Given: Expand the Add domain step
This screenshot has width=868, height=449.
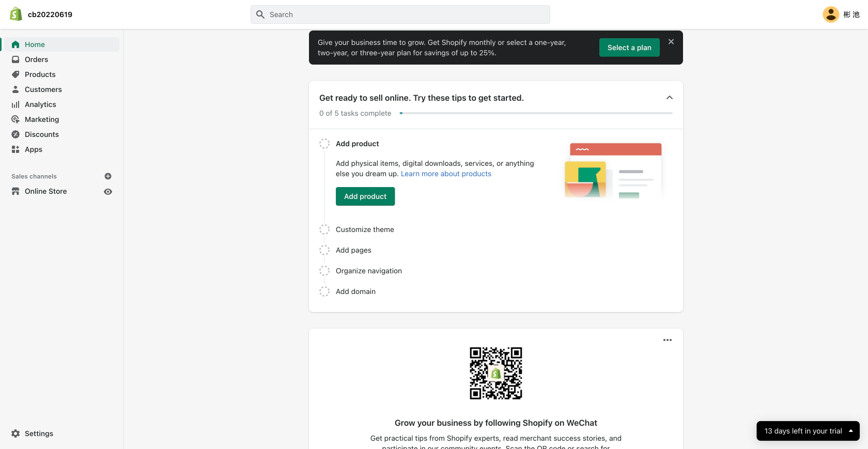Looking at the screenshot, I should 355,291.
